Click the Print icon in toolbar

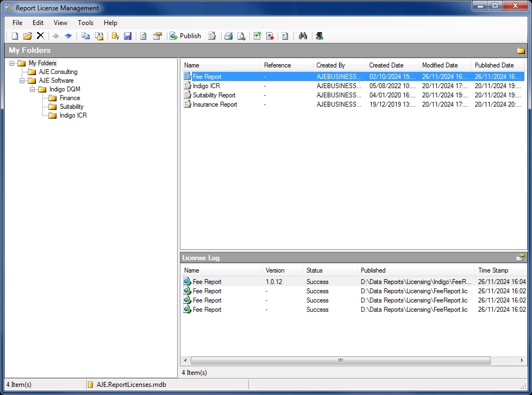click(228, 36)
